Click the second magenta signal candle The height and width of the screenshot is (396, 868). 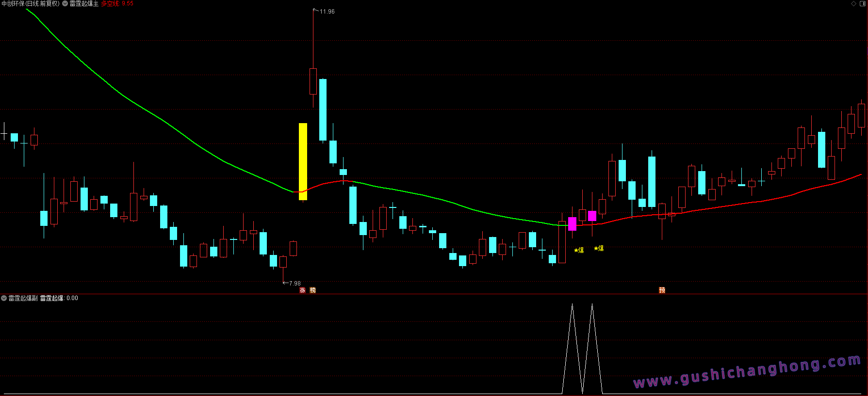coord(592,216)
